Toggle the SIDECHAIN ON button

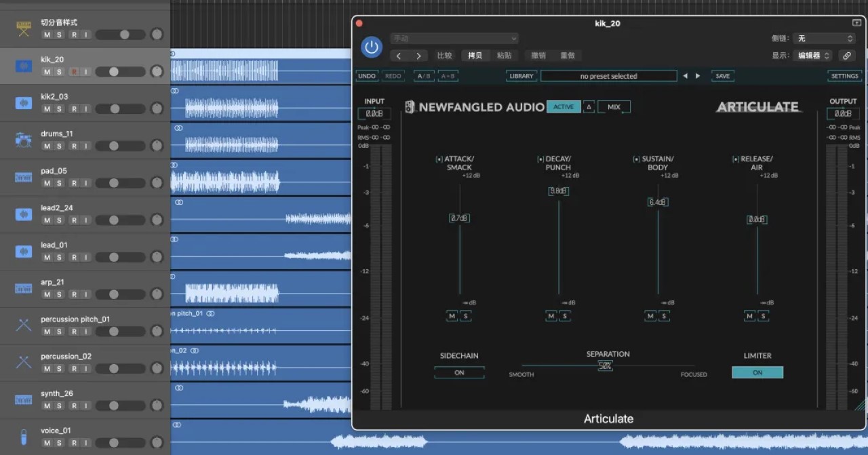pyautogui.click(x=459, y=372)
